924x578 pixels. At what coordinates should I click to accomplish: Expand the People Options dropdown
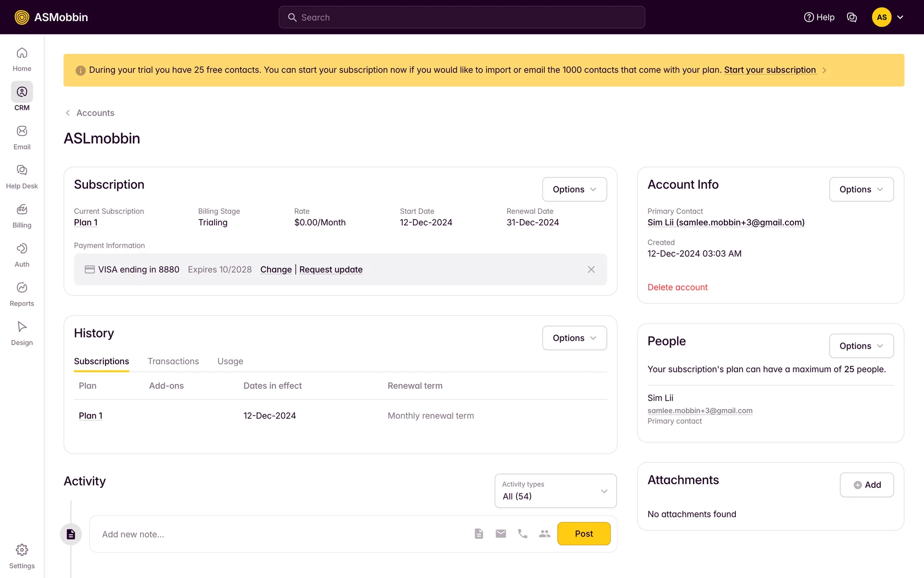coord(861,346)
